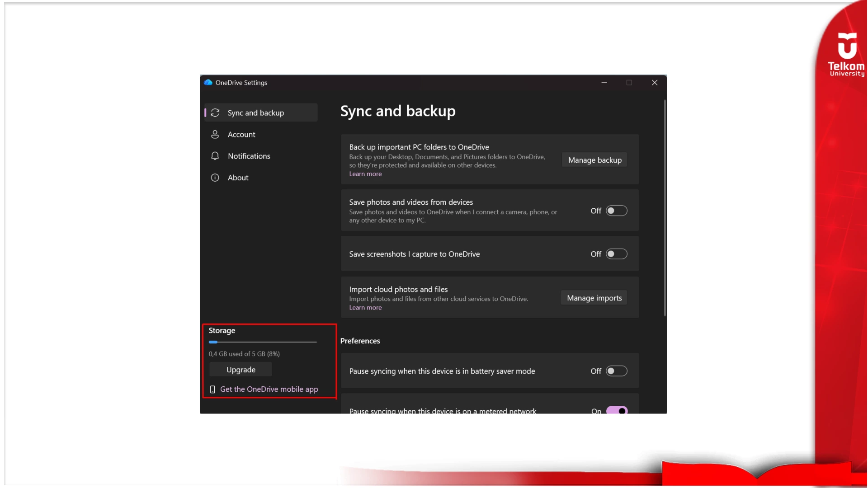Click the Sync and backup page heading
The height and width of the screenshot is (488, 868).
pyautogui.click(x=398, y=111)
